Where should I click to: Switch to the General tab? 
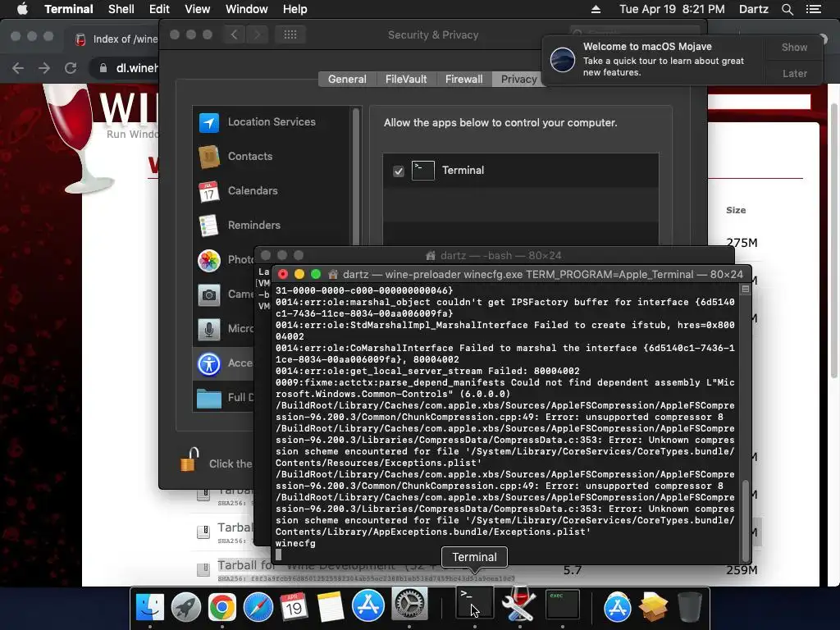point(347,80)
